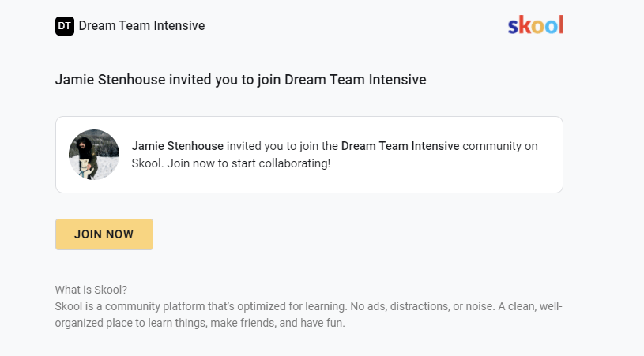Click the 'What is Skool?' heading
The image size is (644, 356).
point(91,290)
